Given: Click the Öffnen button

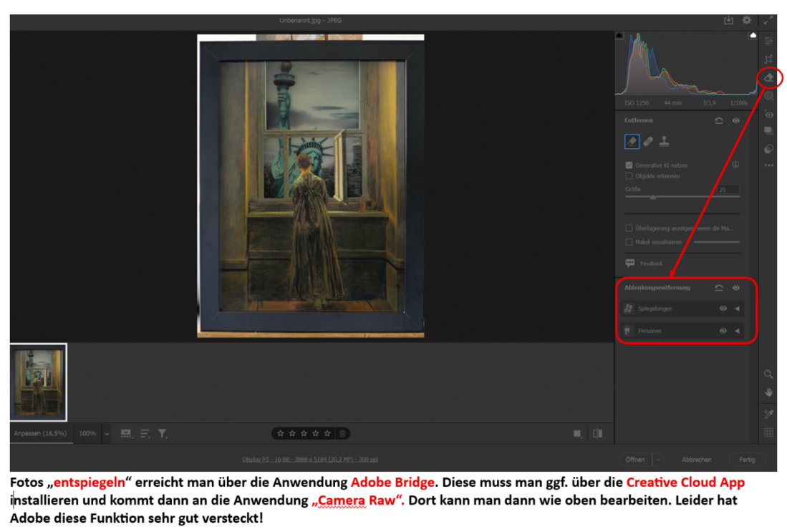Looking at the screenshot, I should (635, 459).
